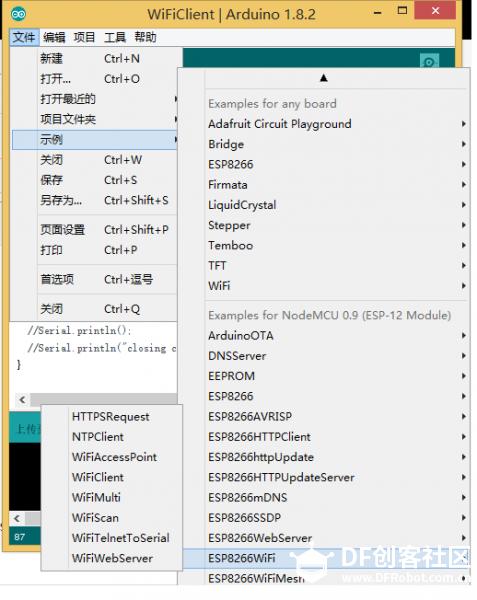Open the 帮助 menu

point(145,38)
